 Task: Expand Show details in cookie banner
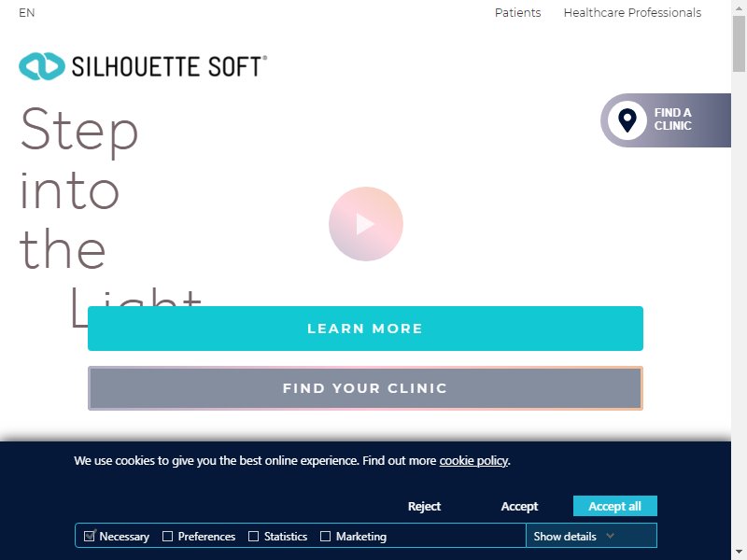tap(591, 536)
